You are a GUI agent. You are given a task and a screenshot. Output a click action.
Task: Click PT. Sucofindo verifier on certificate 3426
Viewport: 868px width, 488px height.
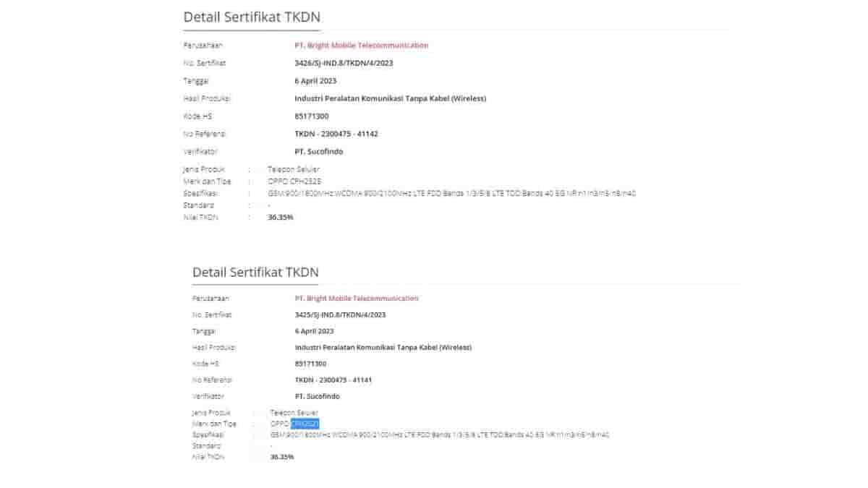coord(318,152)
